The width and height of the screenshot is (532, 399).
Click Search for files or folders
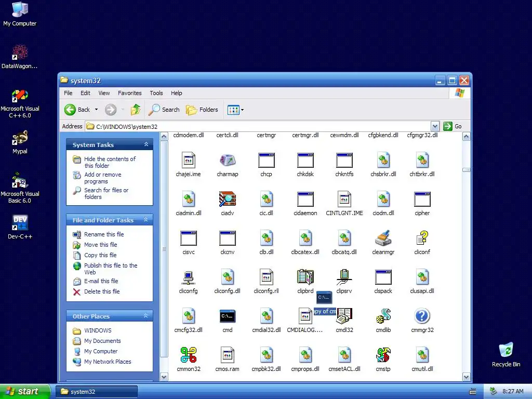[106, 193]
